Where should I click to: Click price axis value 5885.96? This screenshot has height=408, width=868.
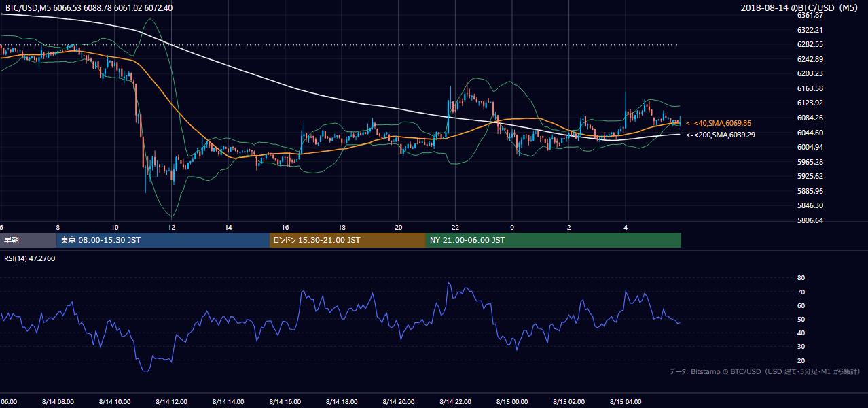(x=810, y=191)
